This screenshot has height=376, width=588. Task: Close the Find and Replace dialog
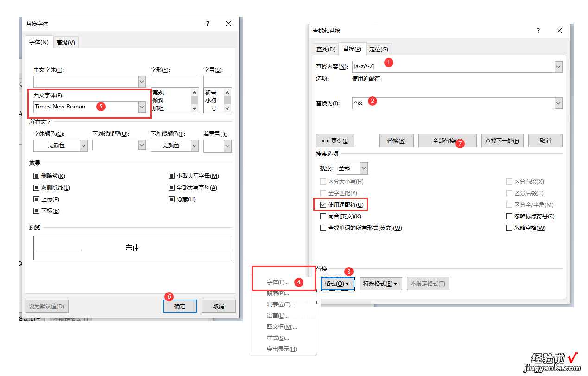[x=560, y=31]
